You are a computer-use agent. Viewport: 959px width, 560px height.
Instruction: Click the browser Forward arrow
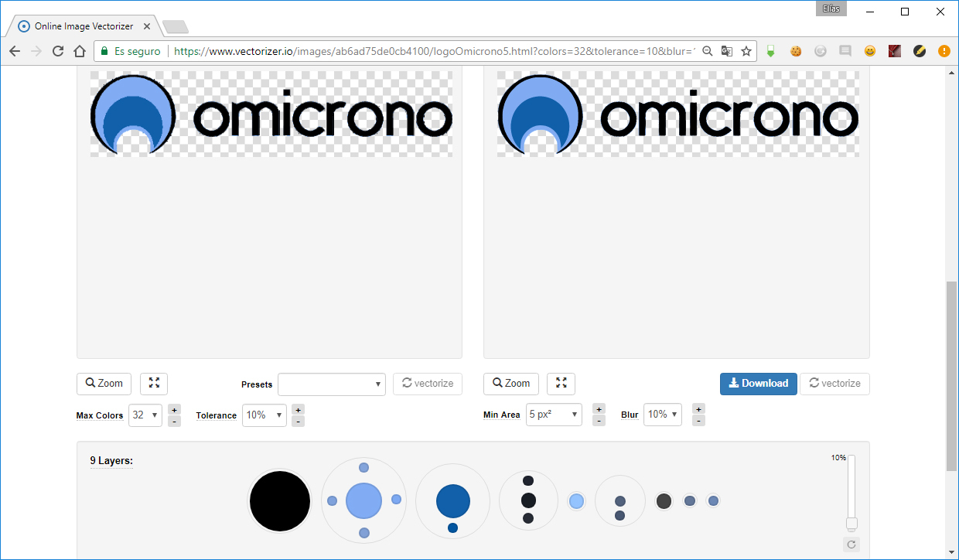click(x=36, y=51)
